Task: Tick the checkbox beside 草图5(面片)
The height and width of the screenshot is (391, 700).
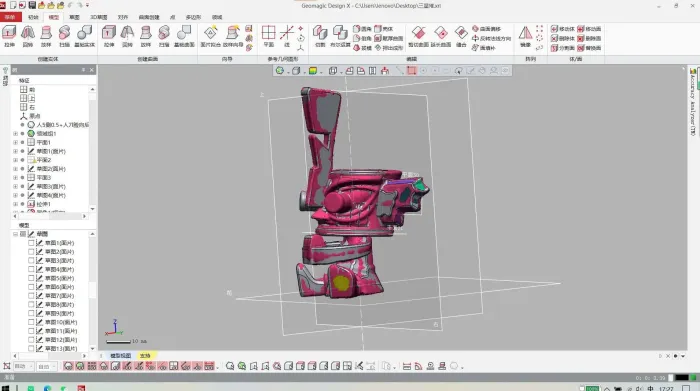Action: pos(31,278)
